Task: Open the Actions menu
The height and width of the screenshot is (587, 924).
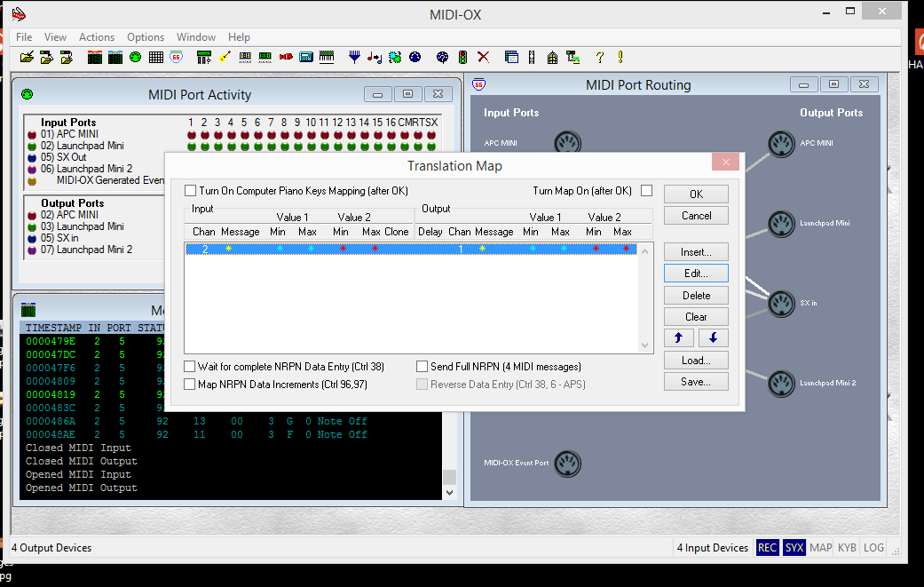Action: pyautogui.click(x=97, y=37)
